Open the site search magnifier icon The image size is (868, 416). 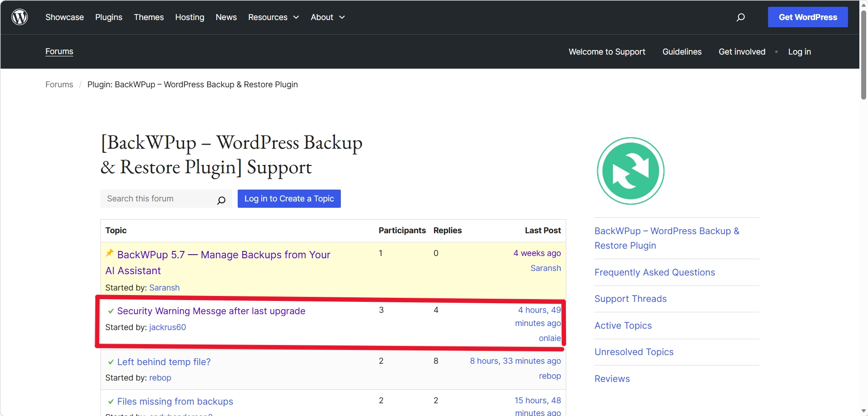pos(741,17)
